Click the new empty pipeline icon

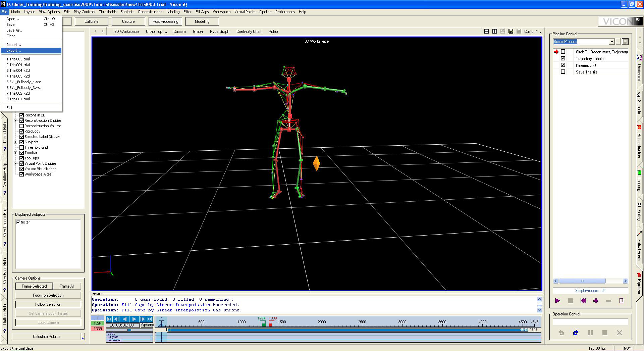click(x=621, y=301)
